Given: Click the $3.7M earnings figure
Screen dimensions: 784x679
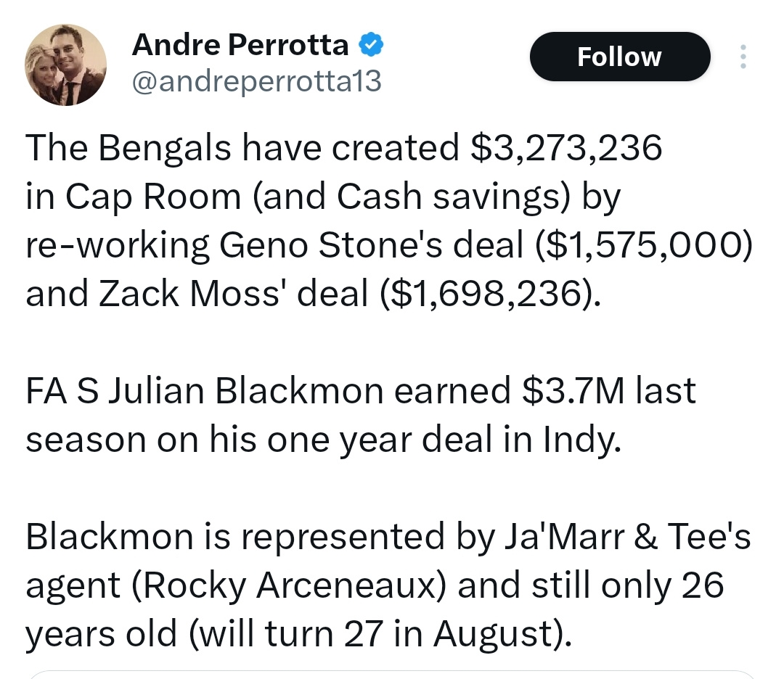Looking at the screenshot, I should point(573,391).
